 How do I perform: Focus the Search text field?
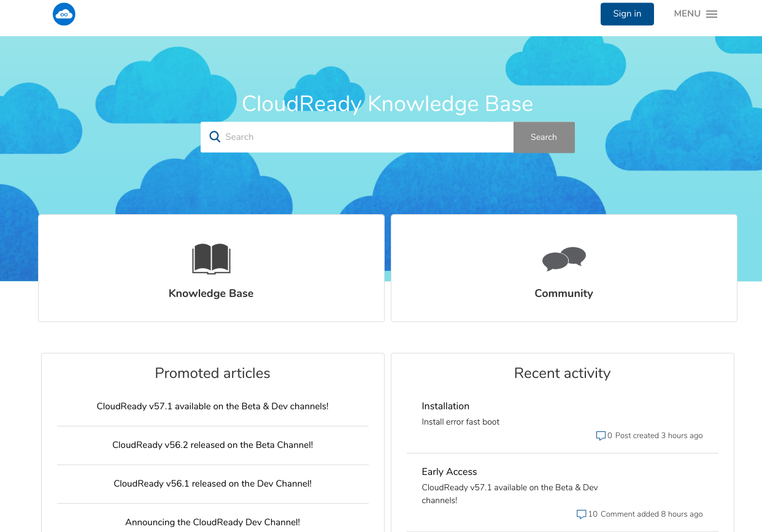(x=357, y=137)
